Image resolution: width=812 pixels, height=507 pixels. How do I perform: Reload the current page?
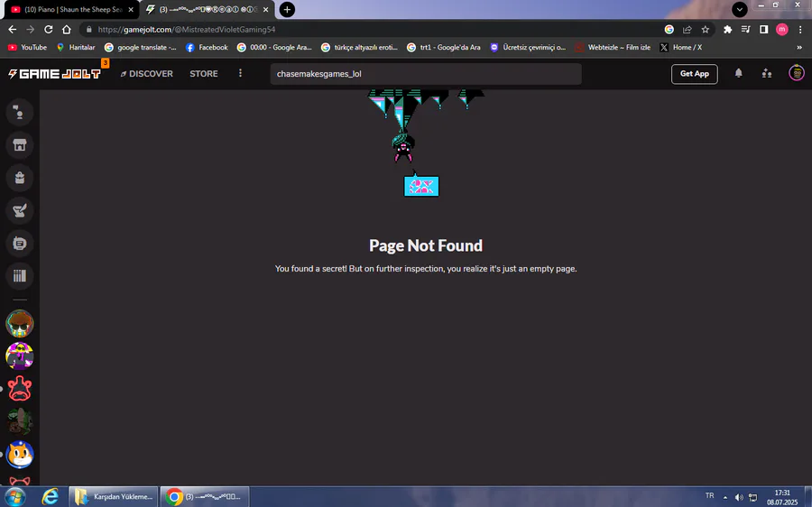pos(48,30)
